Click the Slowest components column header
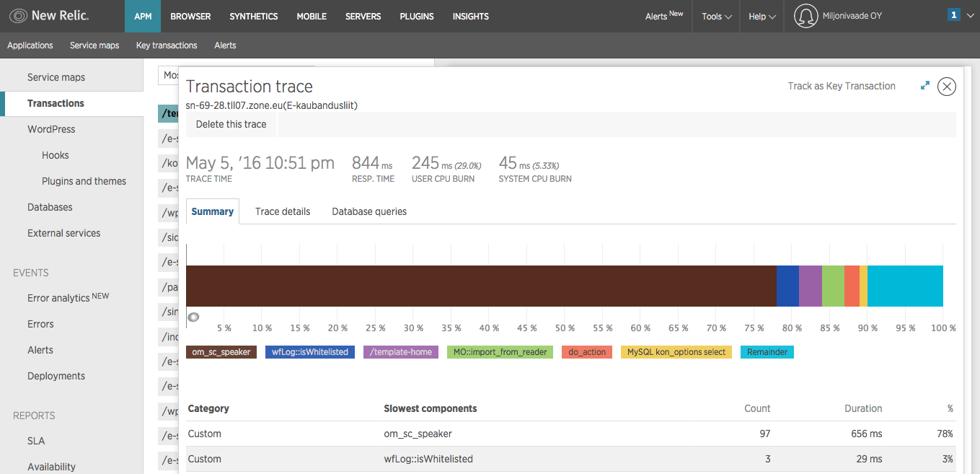This screenshot has width=980, height=474. [431, 408]
